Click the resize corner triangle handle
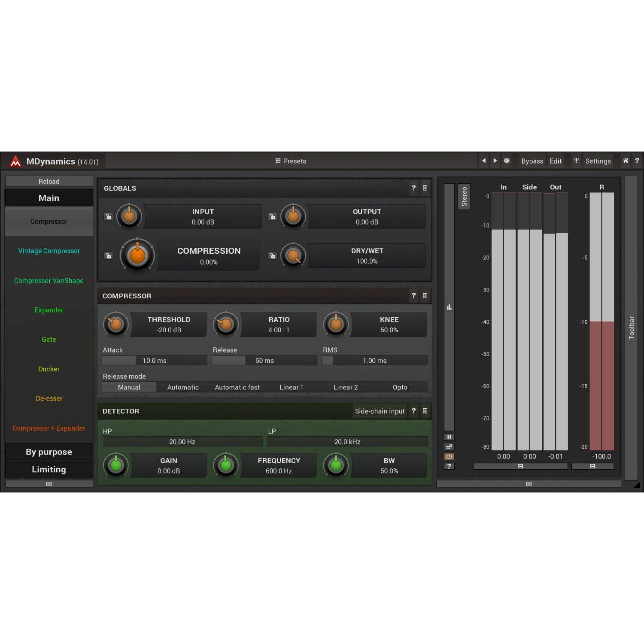The width and height of the screenshot is (644, 644). click(x=637, y=485)
